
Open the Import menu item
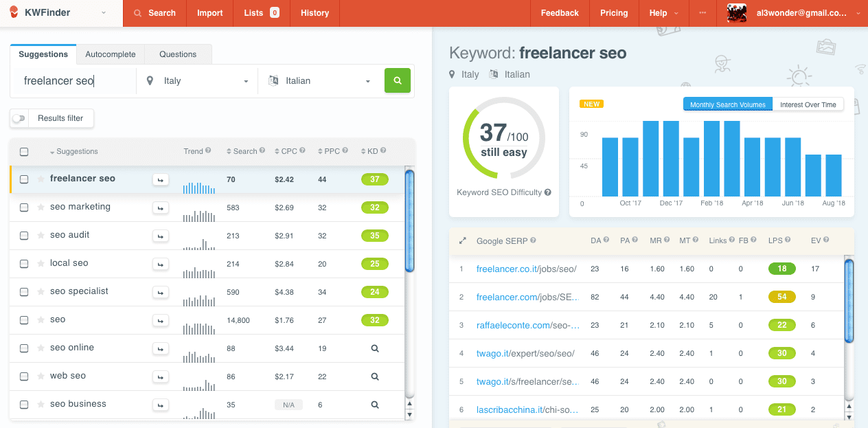coord(210,13)
